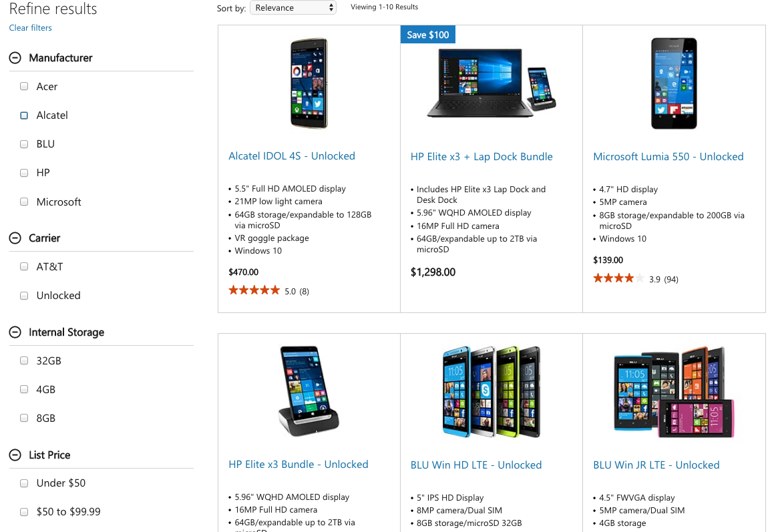Check the Alcatel manufacturer checkbox
Screen dimensions: 778x532
24,115
